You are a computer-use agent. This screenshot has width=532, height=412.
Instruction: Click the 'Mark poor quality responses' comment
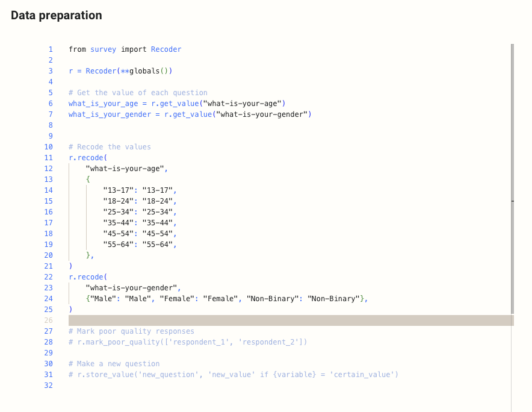coord(131,331)
